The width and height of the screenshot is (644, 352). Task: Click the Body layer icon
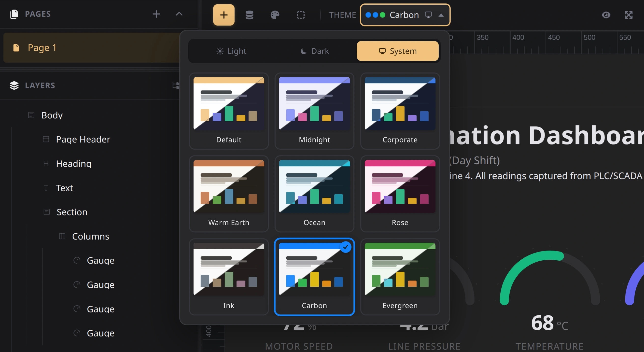tap(31, 115)
